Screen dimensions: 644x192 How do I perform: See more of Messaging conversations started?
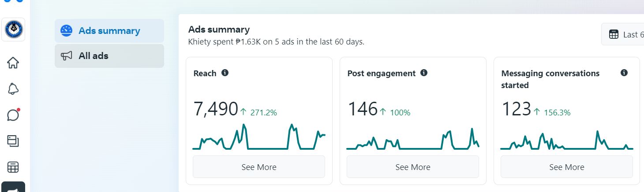tap(567, 167)
